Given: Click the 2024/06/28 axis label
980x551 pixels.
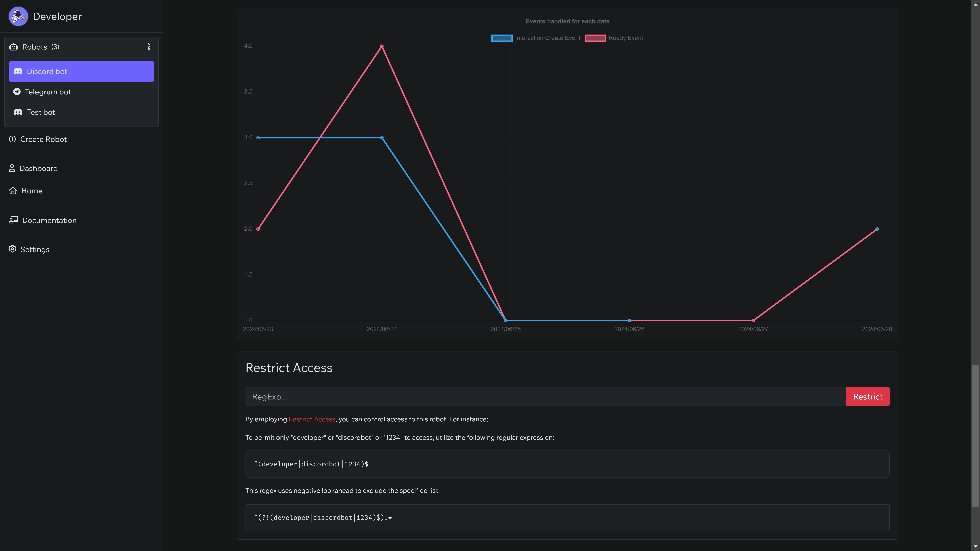Looking at the screenshot, I should point(877,329).
